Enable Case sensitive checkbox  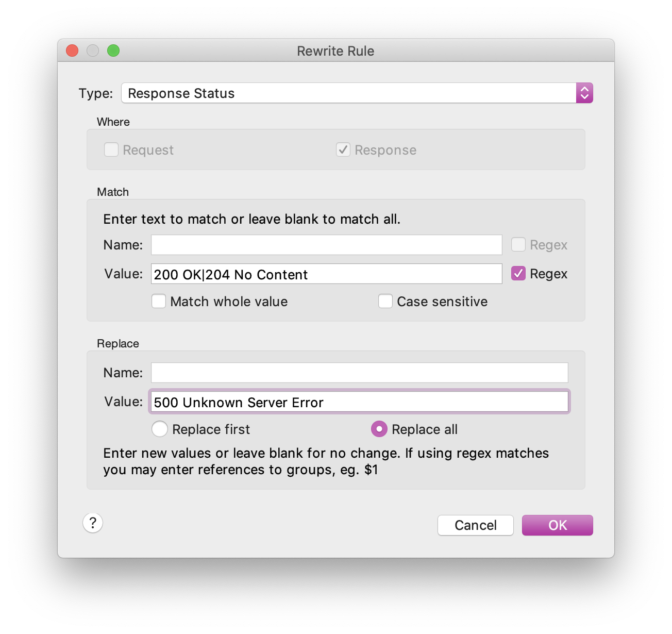pos(385,301)
